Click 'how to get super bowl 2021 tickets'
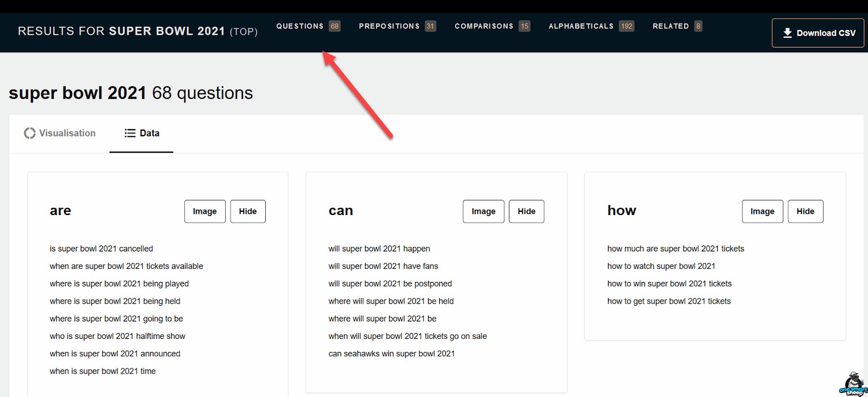The width and height of the screenshot is (868, 397). pos(669,301)
